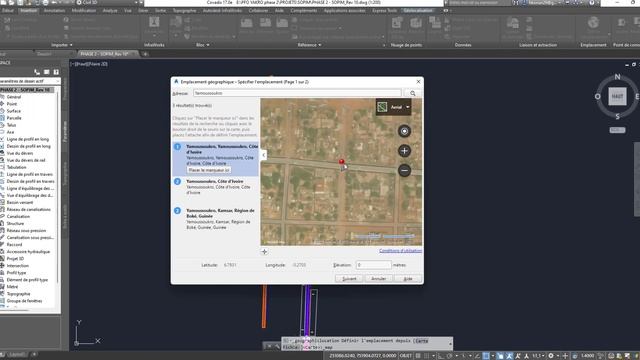
Task: Click the Structure item icon
Action: 2,224
